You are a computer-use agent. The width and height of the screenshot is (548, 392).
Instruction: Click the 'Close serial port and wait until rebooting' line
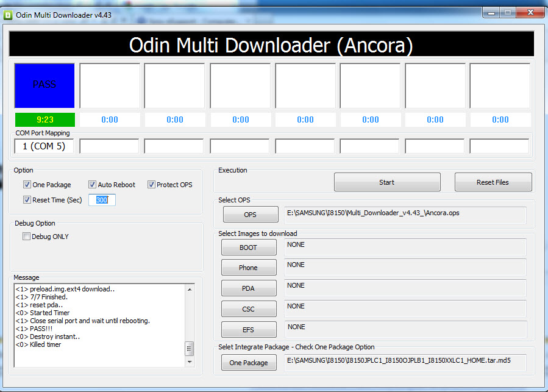pos(83,321)
